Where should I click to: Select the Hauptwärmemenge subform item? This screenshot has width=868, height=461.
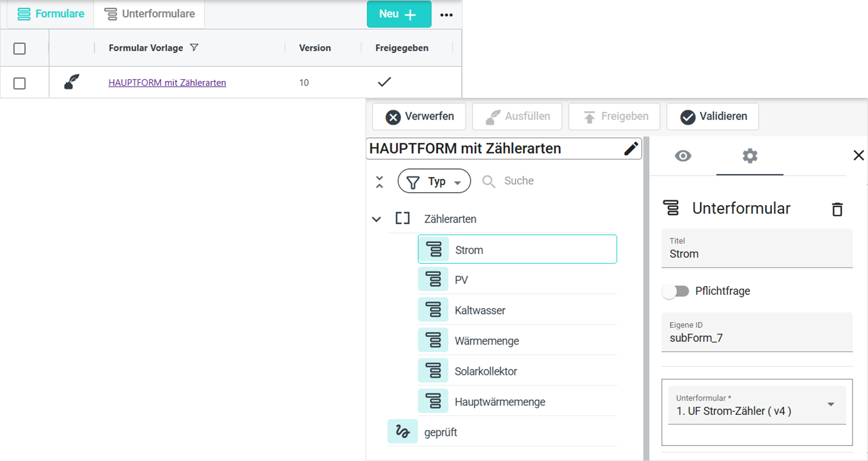point(517,402)
